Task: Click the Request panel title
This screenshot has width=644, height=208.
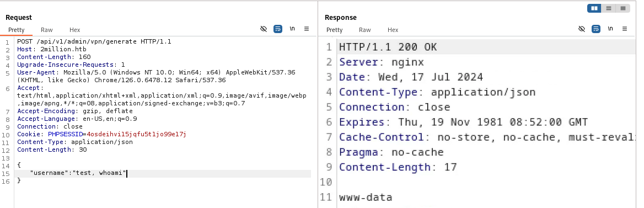Action: (x=19, y=17)
